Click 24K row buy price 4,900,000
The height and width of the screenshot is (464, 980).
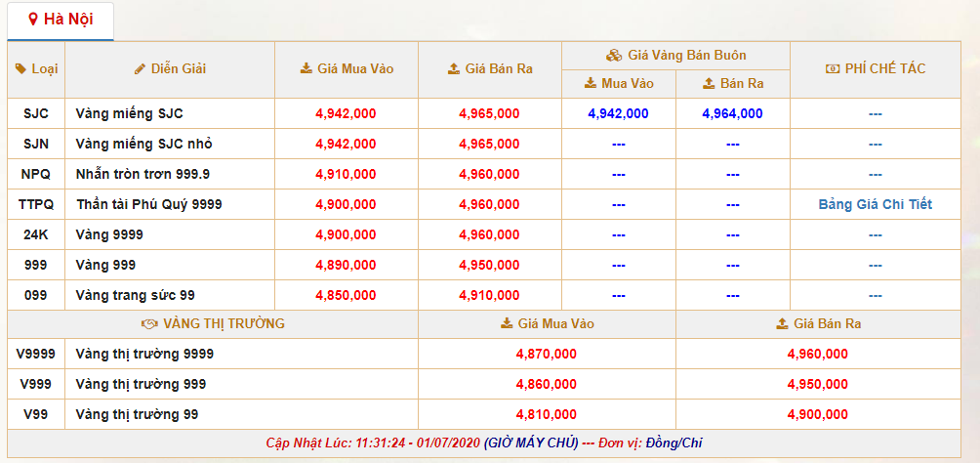(x=347, y=235)
